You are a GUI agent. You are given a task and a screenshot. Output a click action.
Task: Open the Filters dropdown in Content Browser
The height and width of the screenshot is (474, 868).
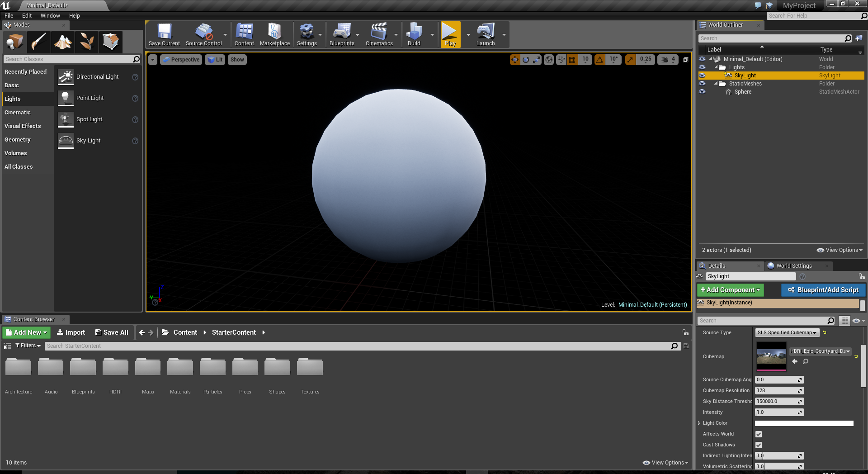[x=28, y=346]
